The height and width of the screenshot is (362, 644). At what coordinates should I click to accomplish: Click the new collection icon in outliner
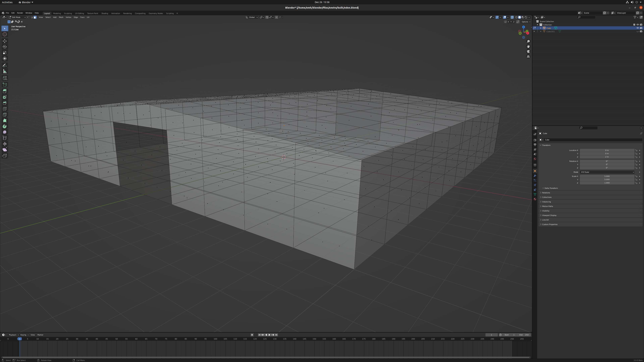pos(641,17)
